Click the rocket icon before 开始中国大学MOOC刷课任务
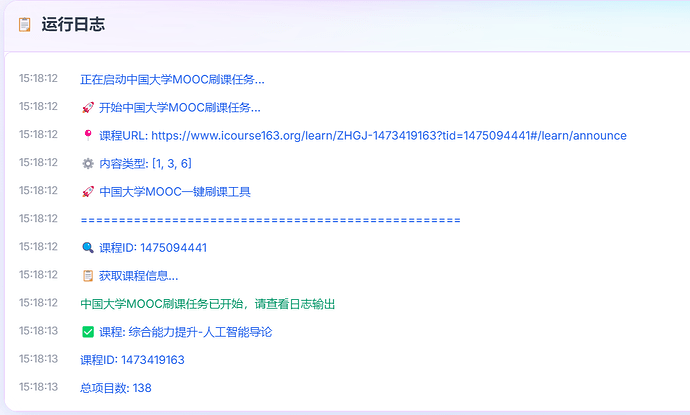The width and height of the screenshot is (690, 415). (x=88, y=107)
